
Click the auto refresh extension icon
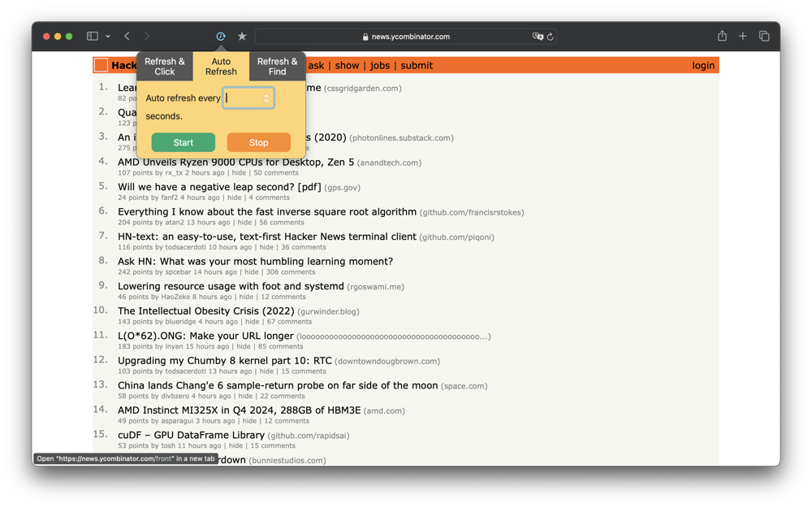[x=221, y=37]
